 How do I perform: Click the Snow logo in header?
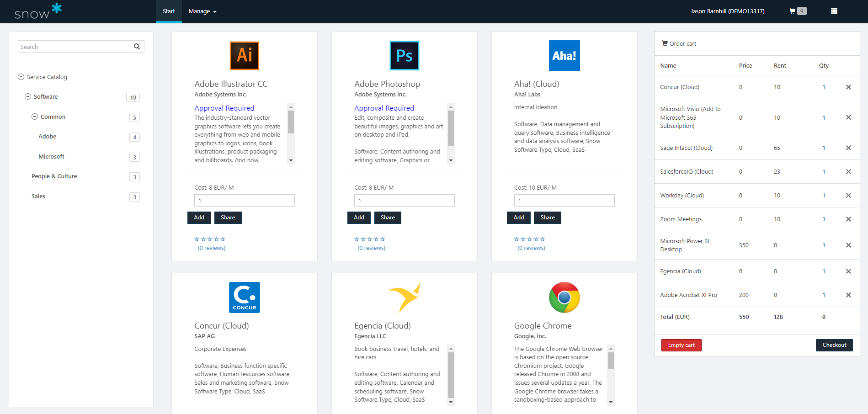point(38,11)
